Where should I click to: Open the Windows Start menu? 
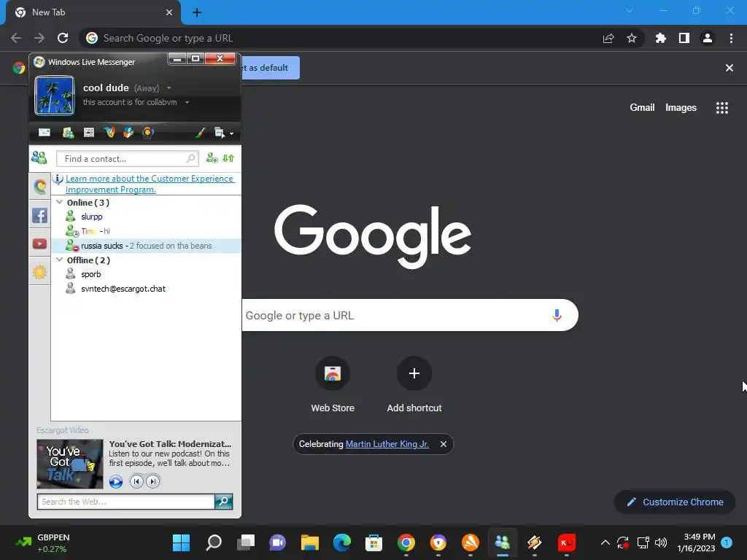(181, 542)
